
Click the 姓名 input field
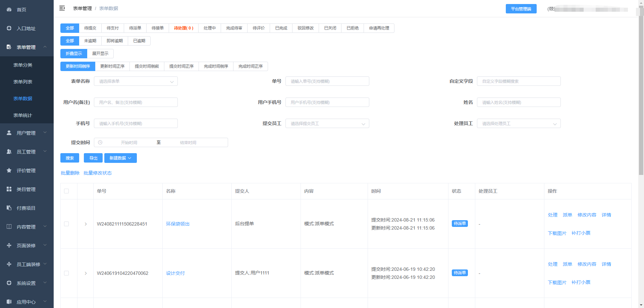click(x=519, y=102)
